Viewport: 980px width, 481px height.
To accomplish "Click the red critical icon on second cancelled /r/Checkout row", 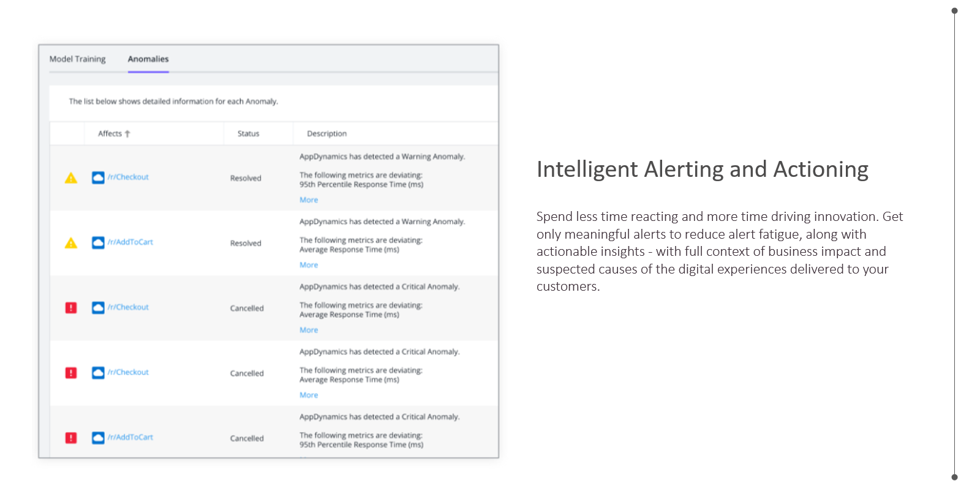I will click(71, 373).
